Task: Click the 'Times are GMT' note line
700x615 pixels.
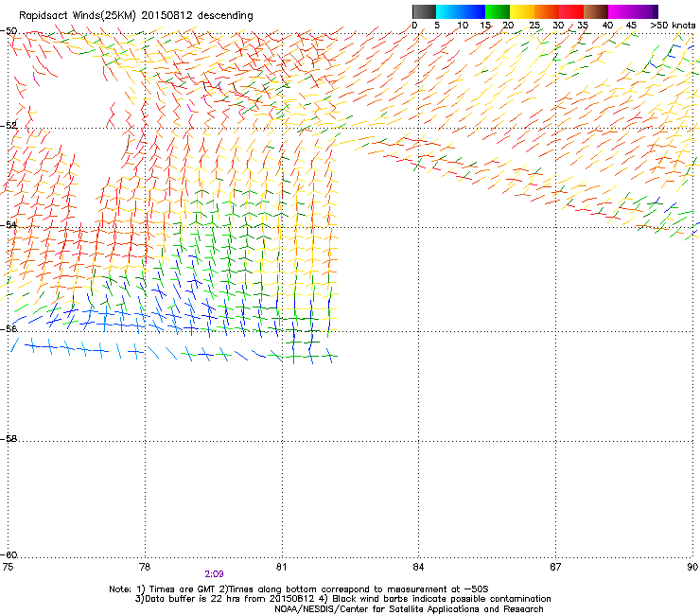Action: [299, 589]
